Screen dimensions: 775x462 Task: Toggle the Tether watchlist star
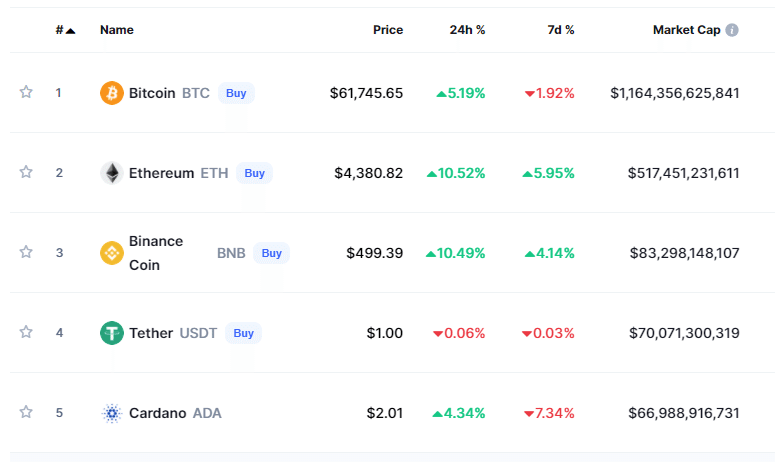(26, 332)
